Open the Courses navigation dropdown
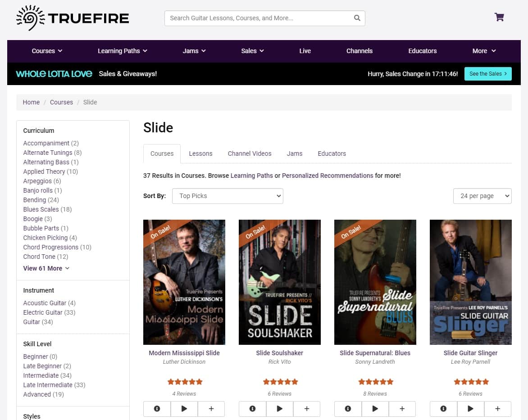 47,51
